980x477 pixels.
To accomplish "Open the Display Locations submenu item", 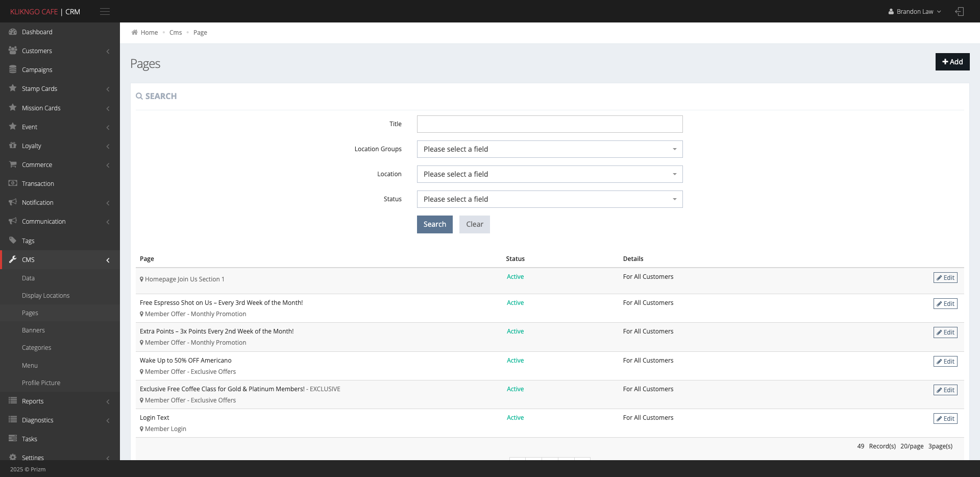I will pyautogui.click(x=45, y=296).
